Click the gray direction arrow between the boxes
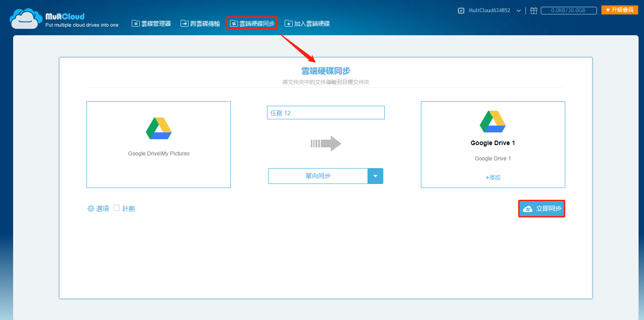This screenshot has height=320, width=644. [x=326, y=144]
